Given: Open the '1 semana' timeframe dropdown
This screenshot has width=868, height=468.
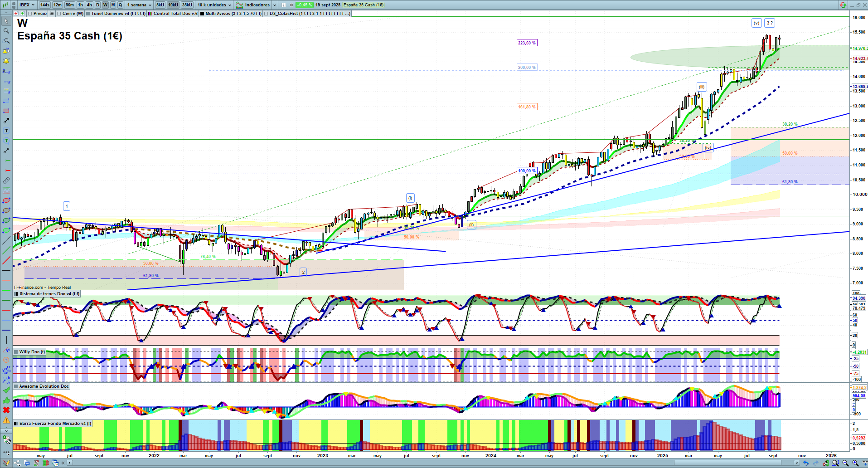Looking at the screenshot, I should pos(139,5).
